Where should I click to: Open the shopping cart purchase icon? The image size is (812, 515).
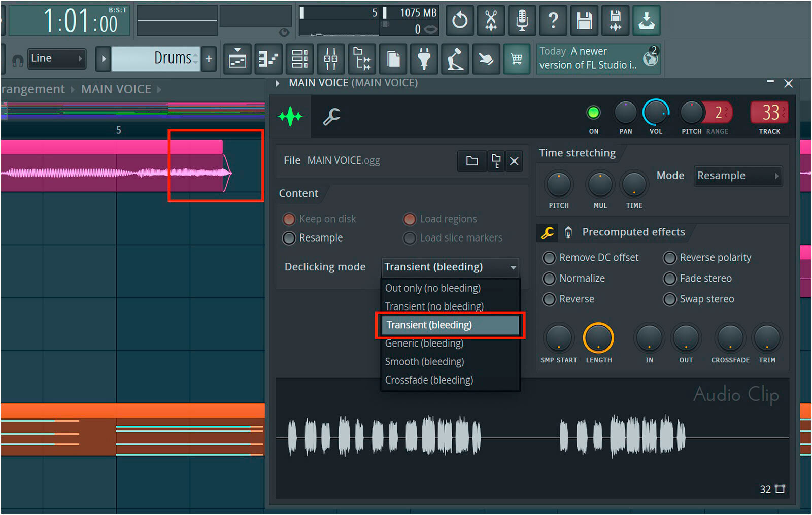tap(517, 58)
